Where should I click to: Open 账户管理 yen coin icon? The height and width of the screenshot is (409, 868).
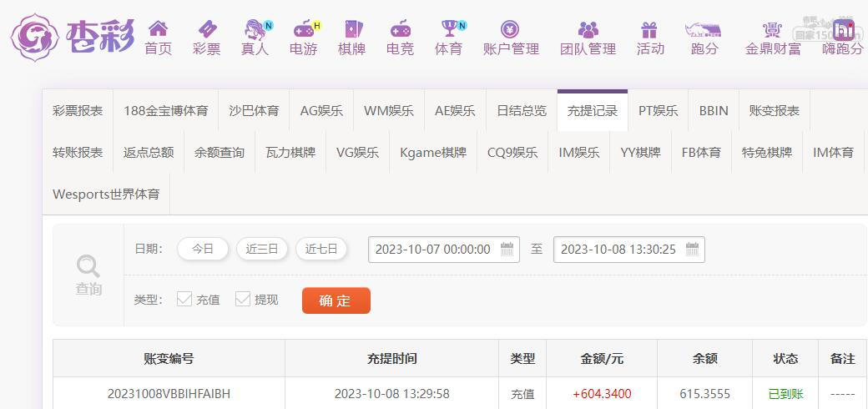510,28
